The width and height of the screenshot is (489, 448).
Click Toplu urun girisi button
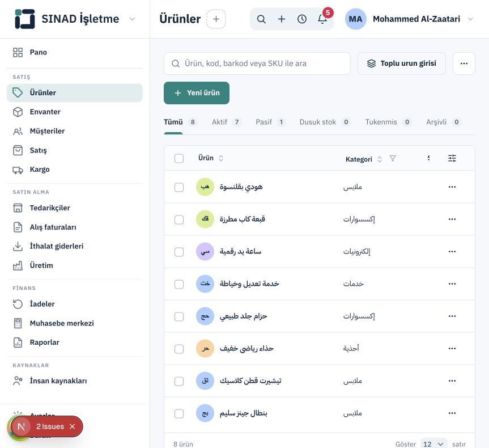pos(401,64)
